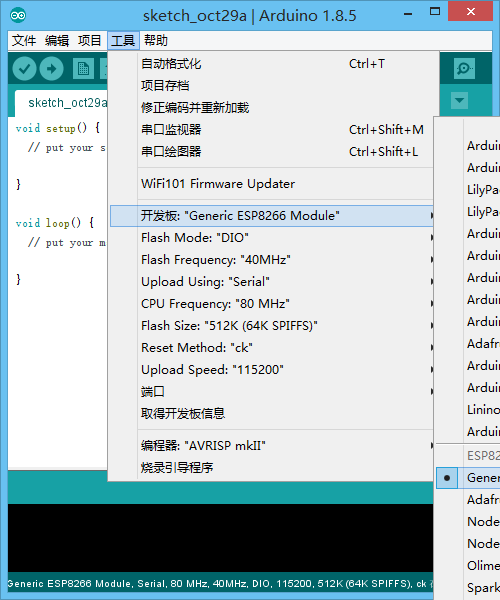The height and width of the screenshot is (600, 500).
Task: Expand CPU Frequency "80 MHz" submenu
Action: click(271, 304)
